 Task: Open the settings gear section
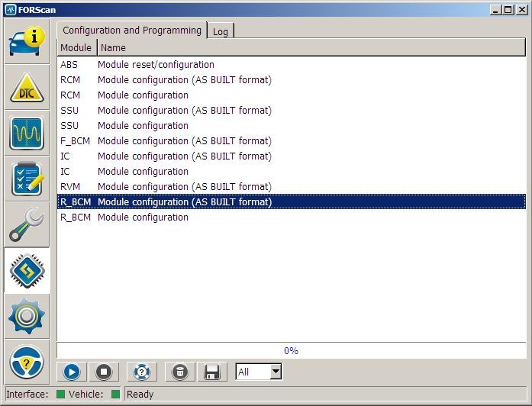[27, 317]
